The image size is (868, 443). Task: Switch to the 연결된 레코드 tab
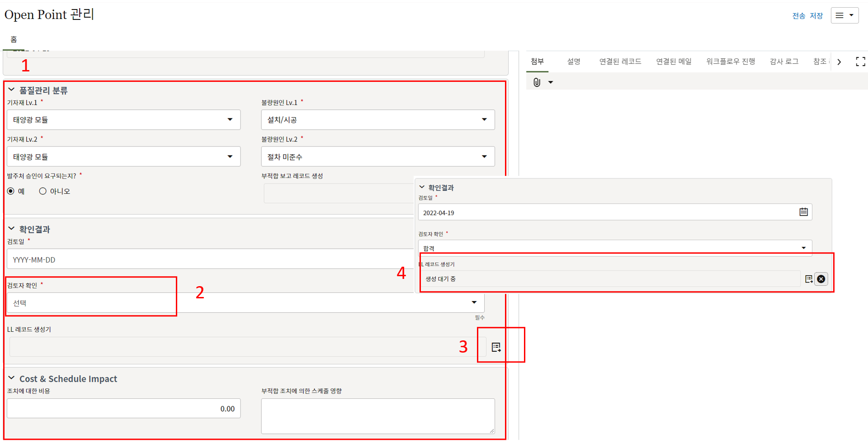coord(620,61)
